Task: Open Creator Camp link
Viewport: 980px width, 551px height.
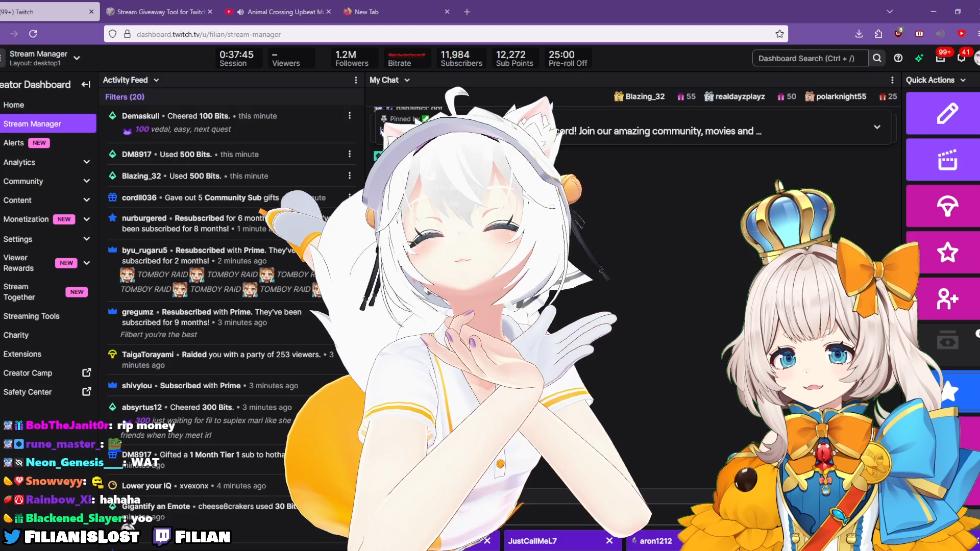Action: pos(28,373)
